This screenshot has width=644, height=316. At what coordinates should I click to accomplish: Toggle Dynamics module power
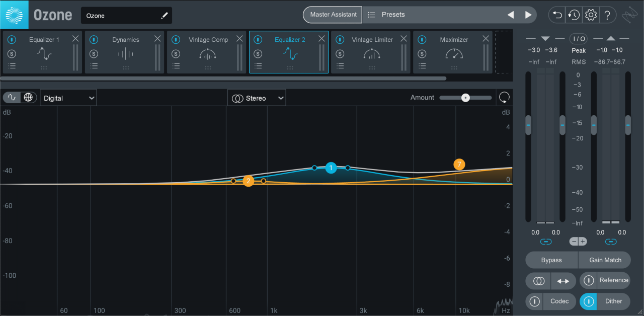94,40
